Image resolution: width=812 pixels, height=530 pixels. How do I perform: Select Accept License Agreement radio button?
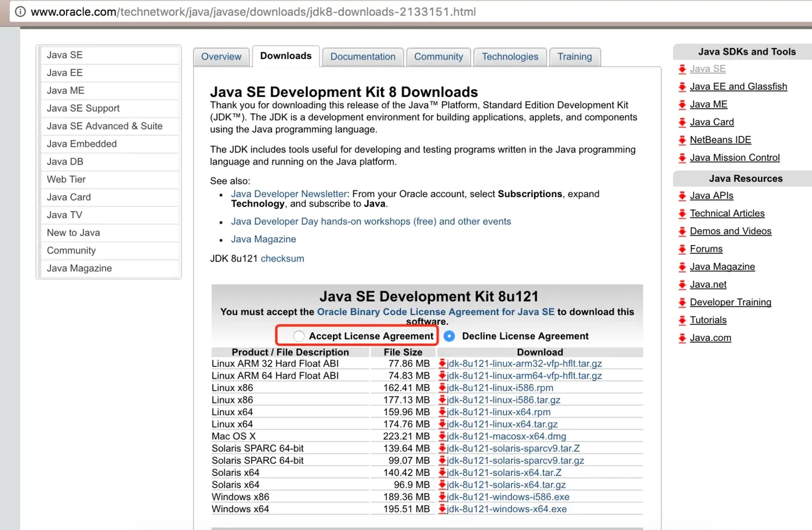click(x=299, y=336)
